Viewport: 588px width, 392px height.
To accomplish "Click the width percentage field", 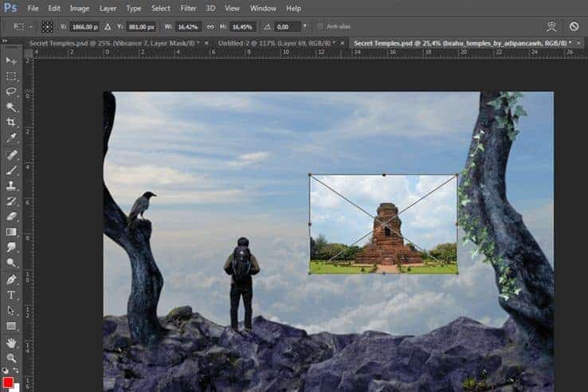I will point(187,26).
